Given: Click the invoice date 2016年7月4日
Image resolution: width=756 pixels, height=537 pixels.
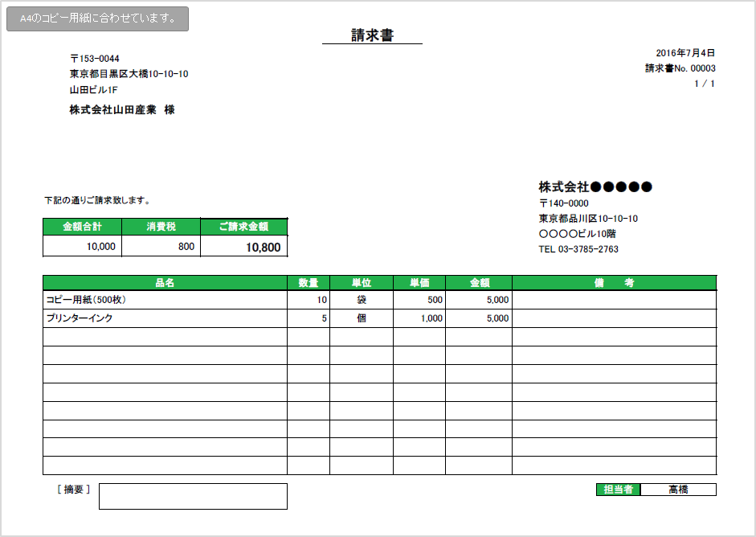Looking at the screenshot, I should (684, 52).
